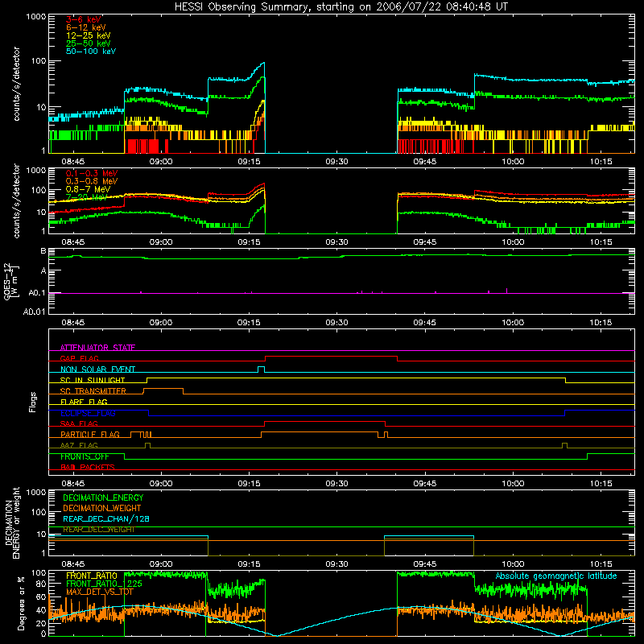This screenshot has height=644, width=644.
Task: Select the 50-100 keV legend label
Action: [x=91, y=51]
